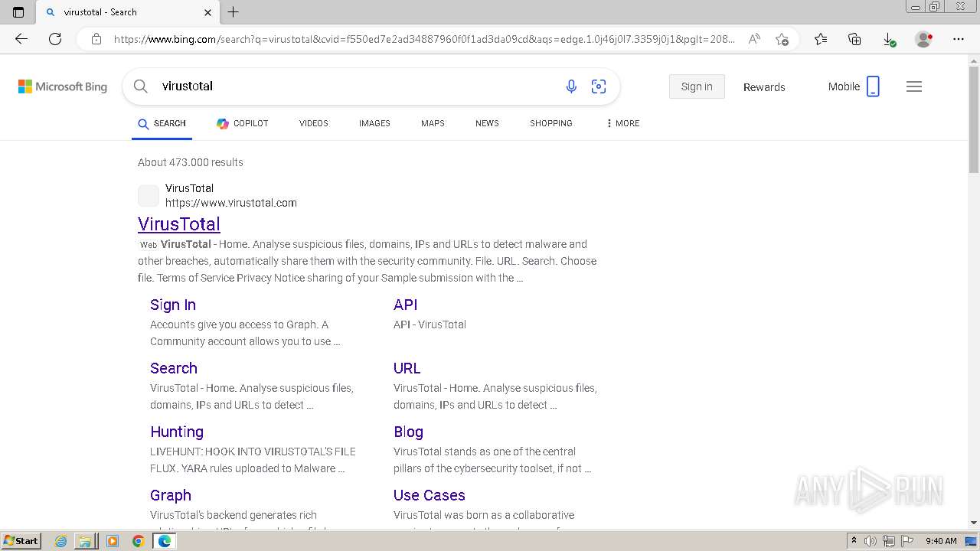Image resolution: width=980 pixels, height=551 pixels.
Task: Click the Microsoft Bing logo
Action: (63, 86)
